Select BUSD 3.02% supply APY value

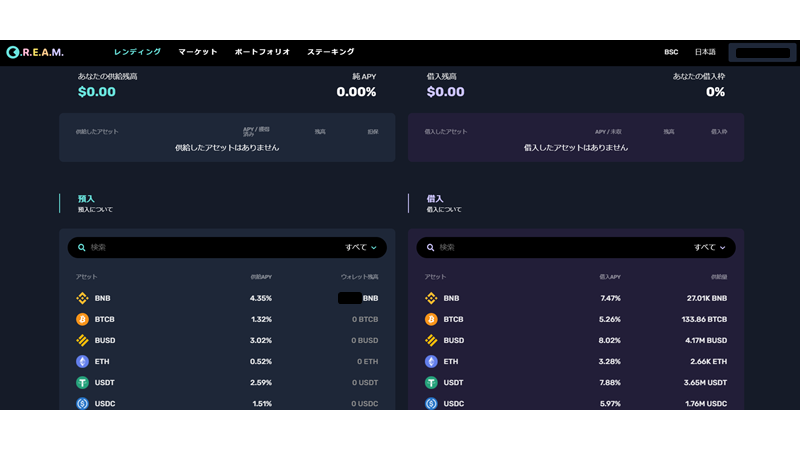(x=261, y=340)
